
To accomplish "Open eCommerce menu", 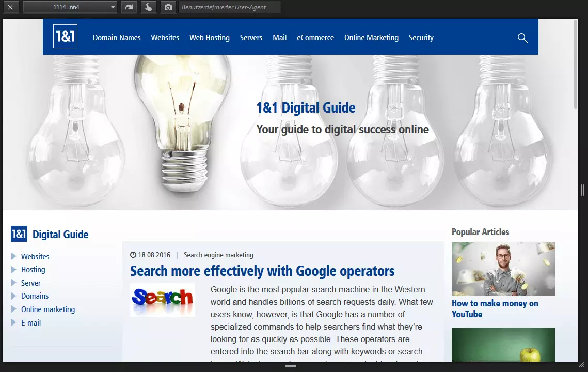I will 315,38.
